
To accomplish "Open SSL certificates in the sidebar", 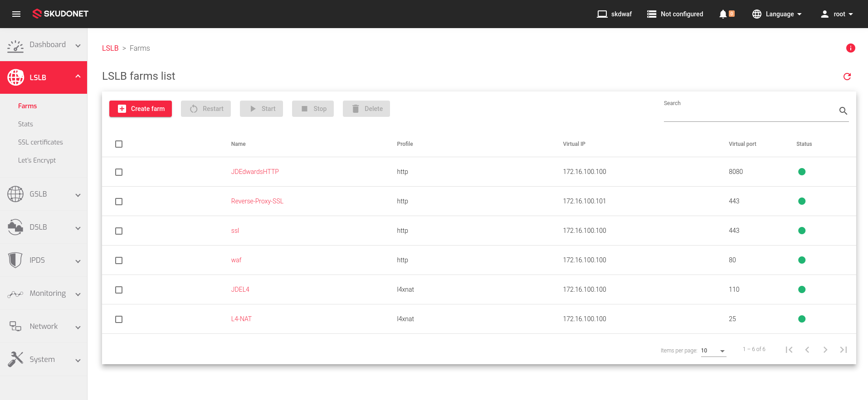I will (x=40, y=142).
